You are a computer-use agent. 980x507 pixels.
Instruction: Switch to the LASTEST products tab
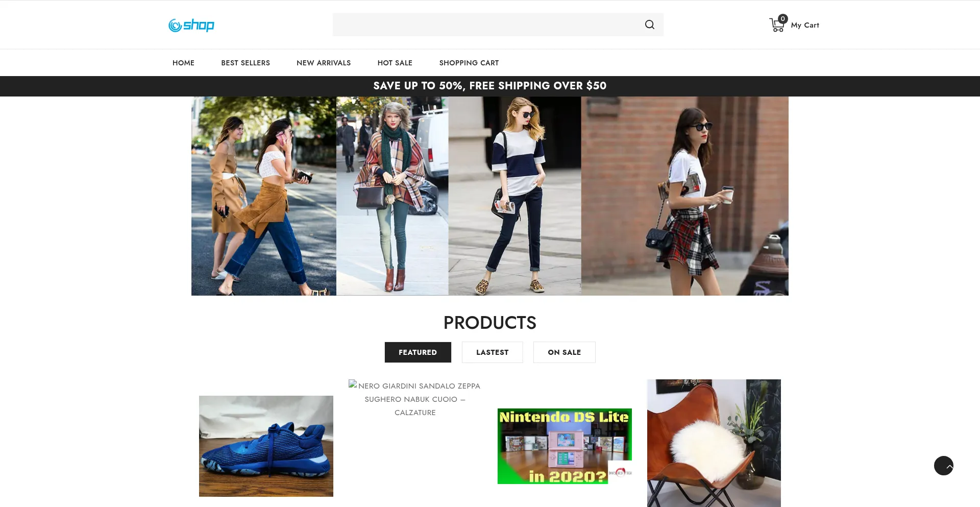[x=493, y=352]
